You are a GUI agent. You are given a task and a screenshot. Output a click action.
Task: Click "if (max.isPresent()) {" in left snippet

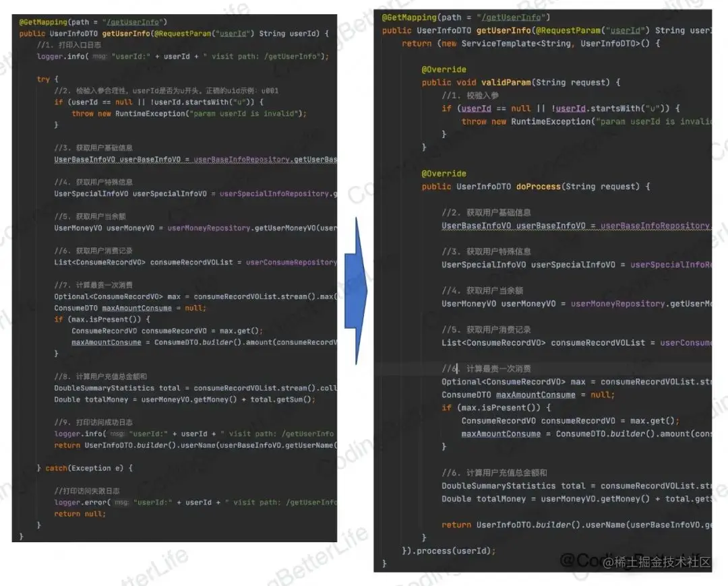pos(102,319)
